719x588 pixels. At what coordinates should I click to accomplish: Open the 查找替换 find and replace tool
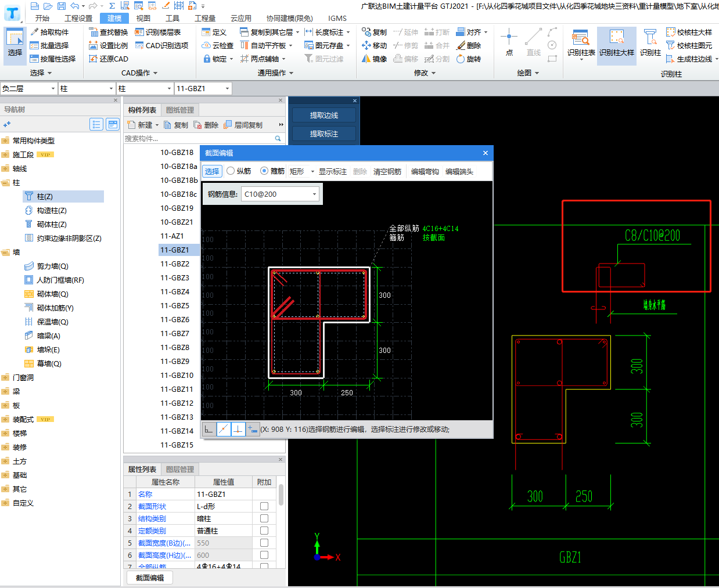tap(109, 32)
